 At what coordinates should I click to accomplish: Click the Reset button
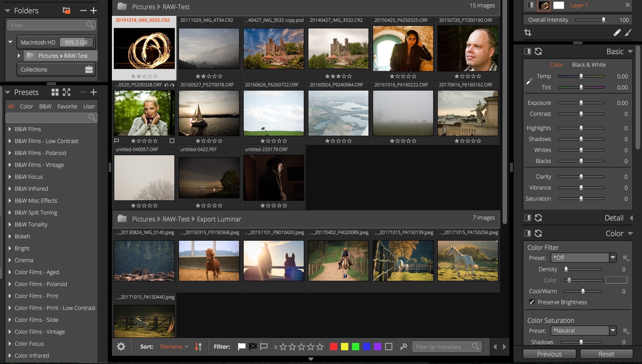(606, 354)
